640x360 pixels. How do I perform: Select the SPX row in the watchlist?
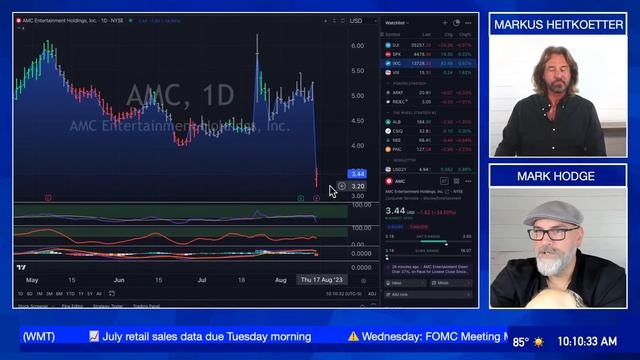[x=429, y=54]
